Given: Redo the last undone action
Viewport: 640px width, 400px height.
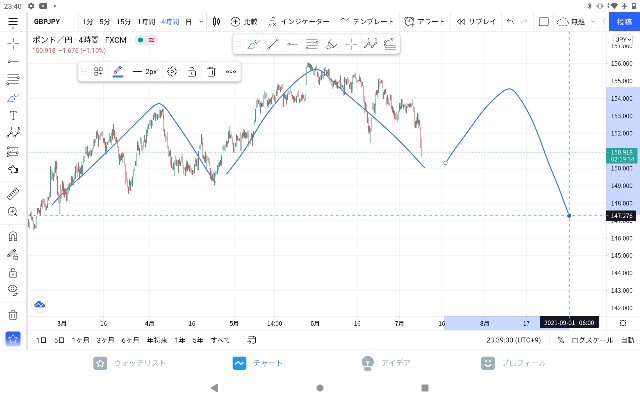Looking at the screenshot, I should (x=524, y=22).
